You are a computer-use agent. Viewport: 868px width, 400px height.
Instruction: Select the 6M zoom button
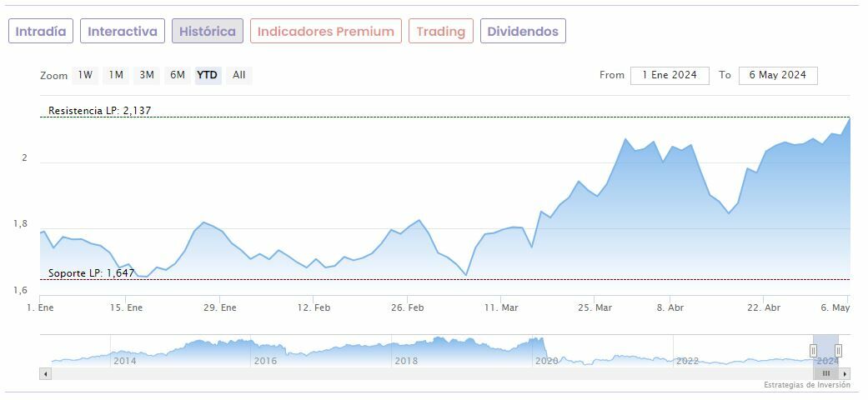(x=178, y=75)
